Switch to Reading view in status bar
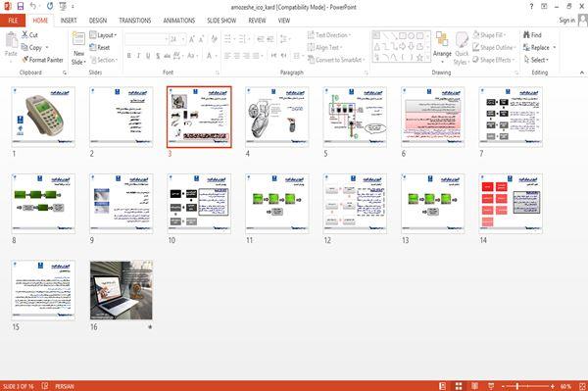The image size is (588, 391). [x=474, y=386]
